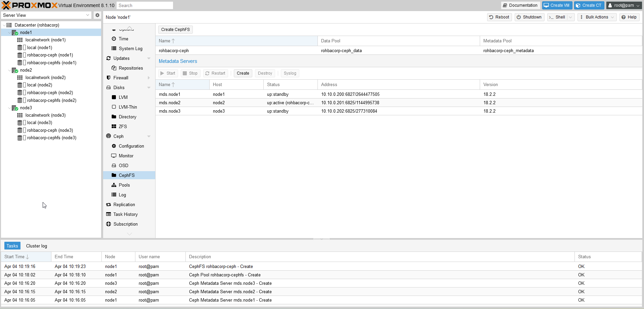This screenshot has height=309, width=644.
Task: Click the Create CT button
Action: (589, 5)
